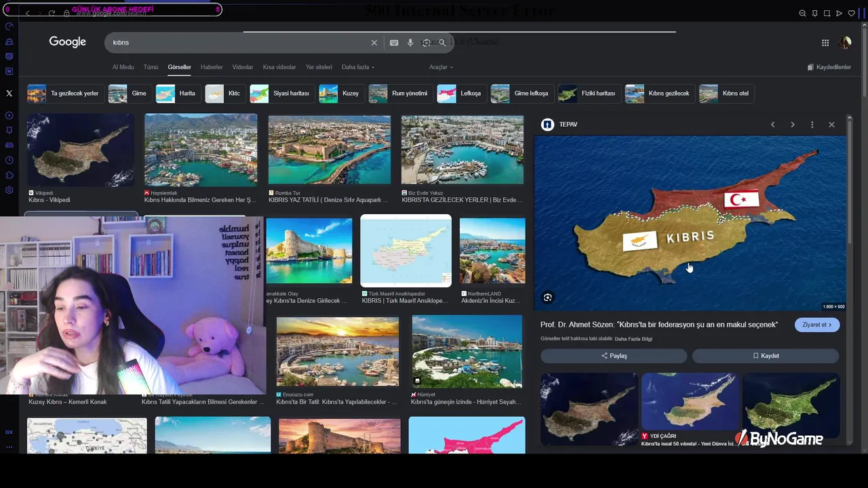Screen dimensions: 868x488
Task: Click the pin icon in browser toolbar
Action: click(814, 13)
